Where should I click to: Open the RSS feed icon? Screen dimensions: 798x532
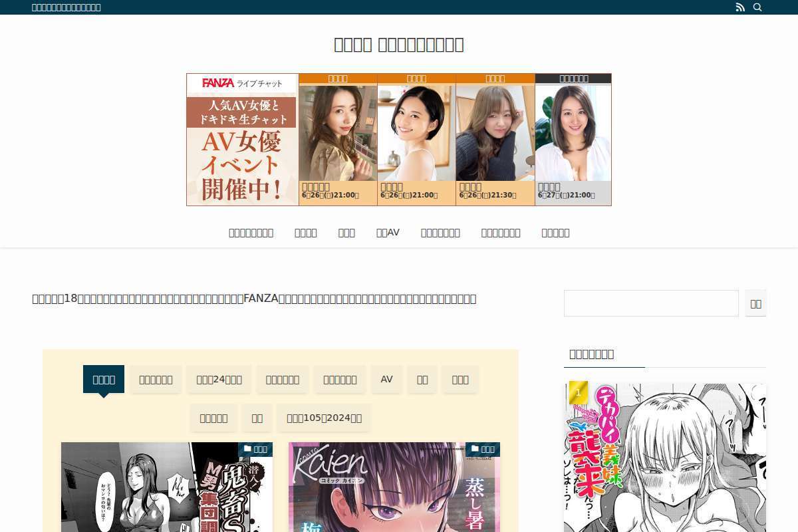click(740, 7)
